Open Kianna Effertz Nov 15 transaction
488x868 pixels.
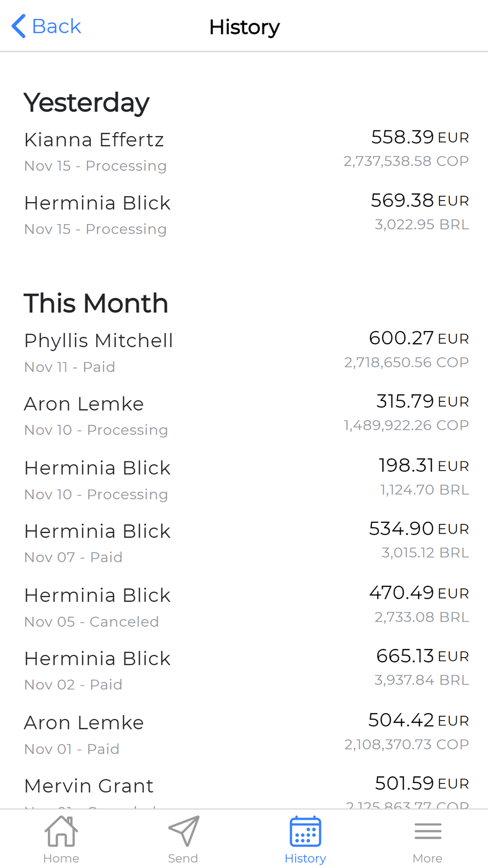click(244, 151)
